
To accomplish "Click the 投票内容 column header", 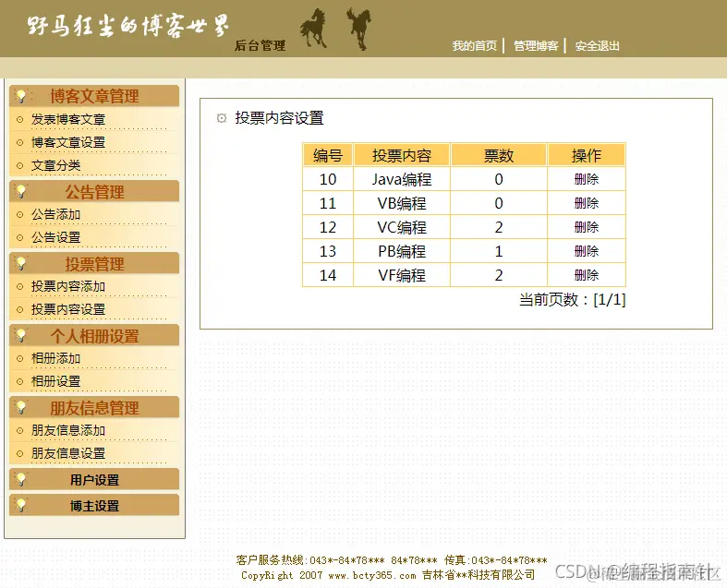I will pos(402,155).
